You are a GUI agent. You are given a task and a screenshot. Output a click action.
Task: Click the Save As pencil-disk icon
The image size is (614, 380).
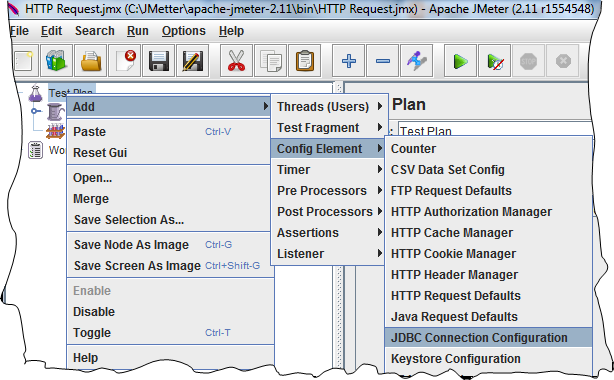pyautogui.click(x=192, y=61)
